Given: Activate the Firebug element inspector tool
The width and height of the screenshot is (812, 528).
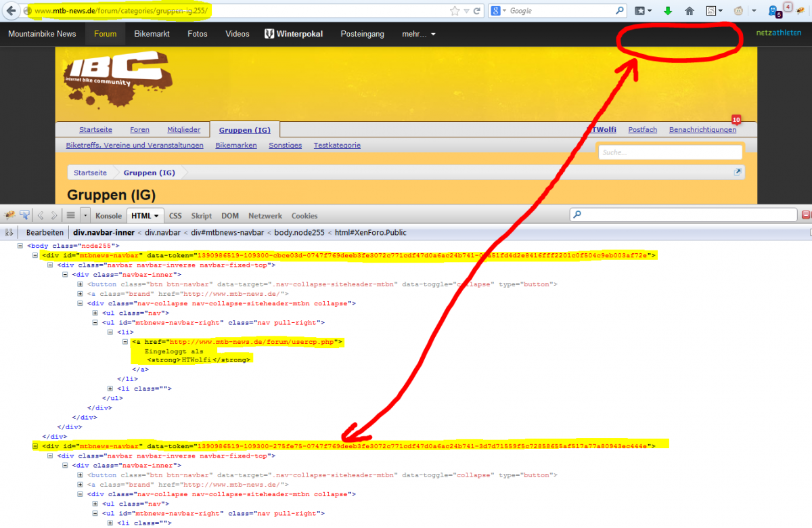Looking at the screenshot, I should tap(25, 215).
